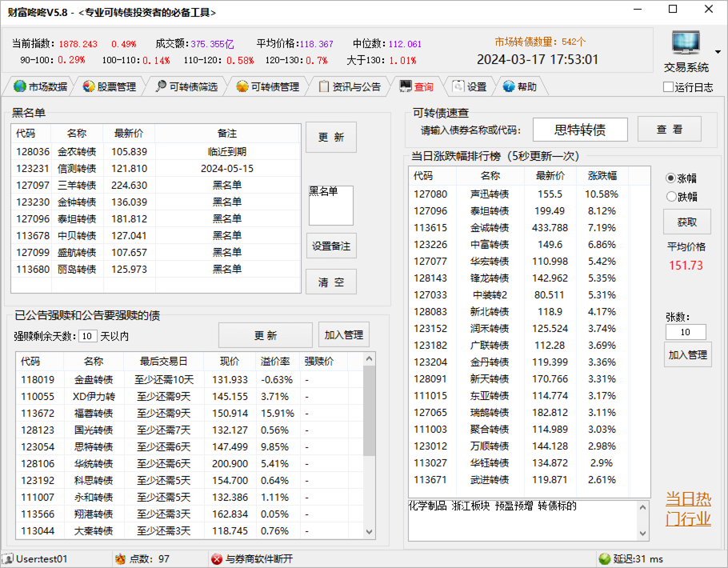
Task: Click 加入管理 next to 强赎 update button
Action: (343, 335)
